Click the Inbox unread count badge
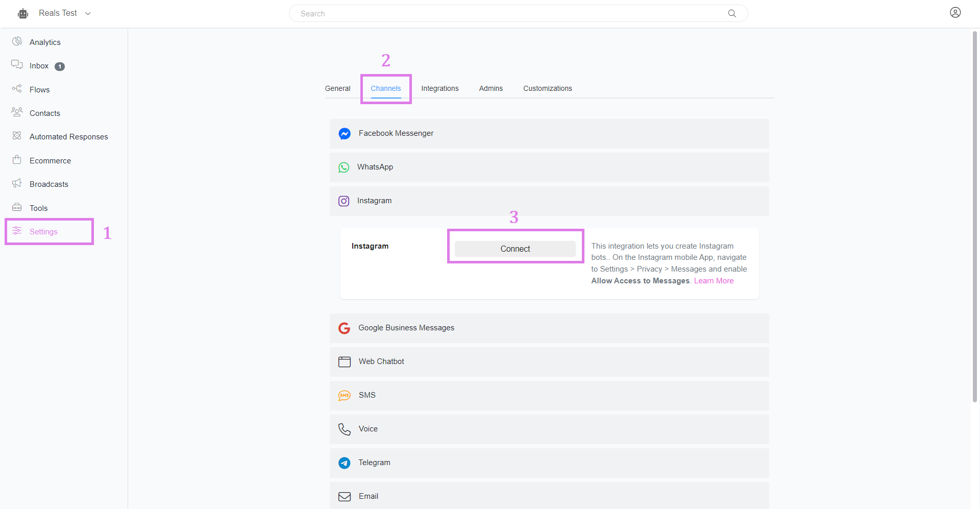980x509 pixels. click(x=60, y=66)
